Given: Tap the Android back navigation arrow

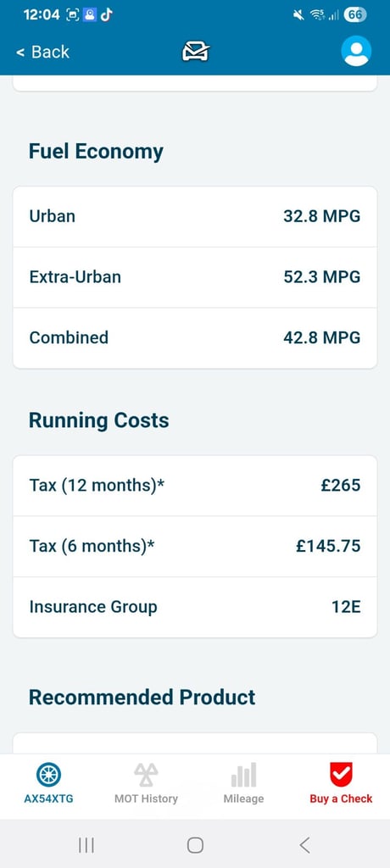Looking at the screenshot, I should point(304,845).
